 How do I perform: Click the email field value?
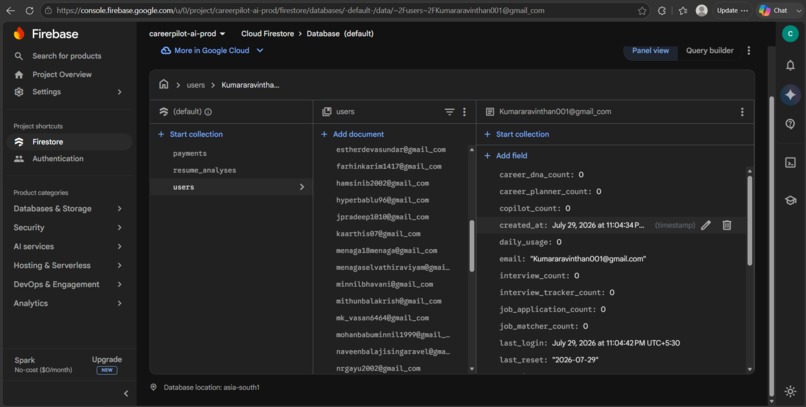[x=588, y=259]
